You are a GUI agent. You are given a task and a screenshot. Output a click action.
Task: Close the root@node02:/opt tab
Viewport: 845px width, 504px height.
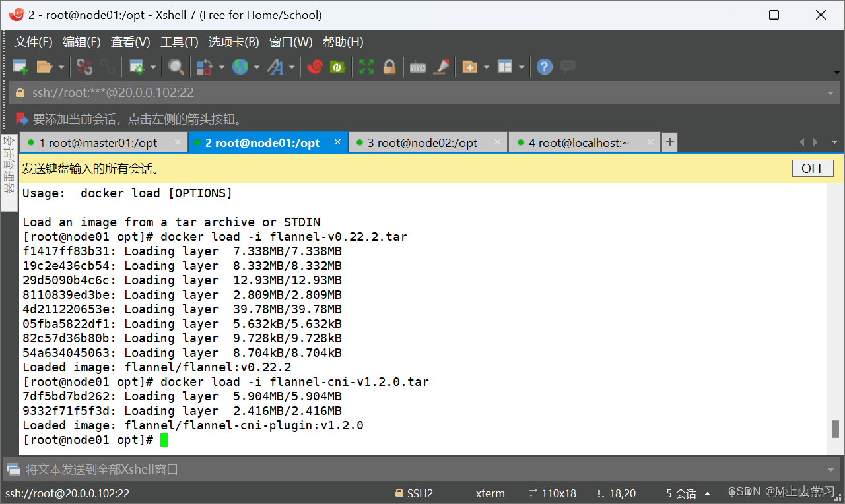pos(498,142)
